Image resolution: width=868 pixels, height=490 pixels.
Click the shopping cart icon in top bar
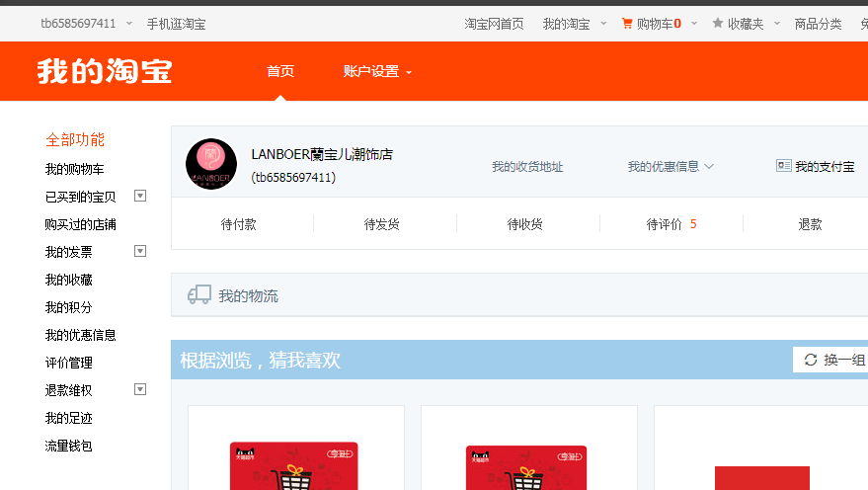627,24
